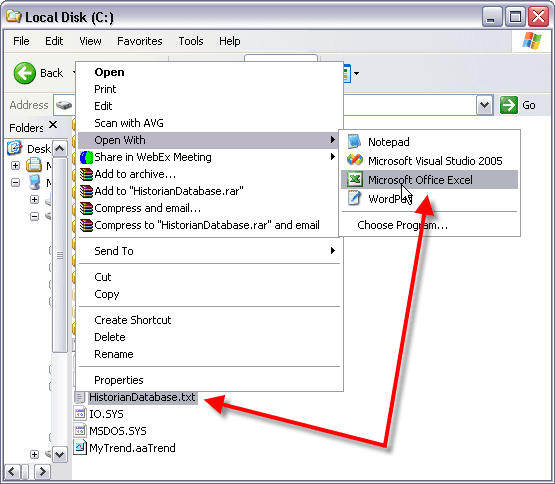Close the Folders pane with X
This screenshot has height=484, width=555.
[53, 125]
